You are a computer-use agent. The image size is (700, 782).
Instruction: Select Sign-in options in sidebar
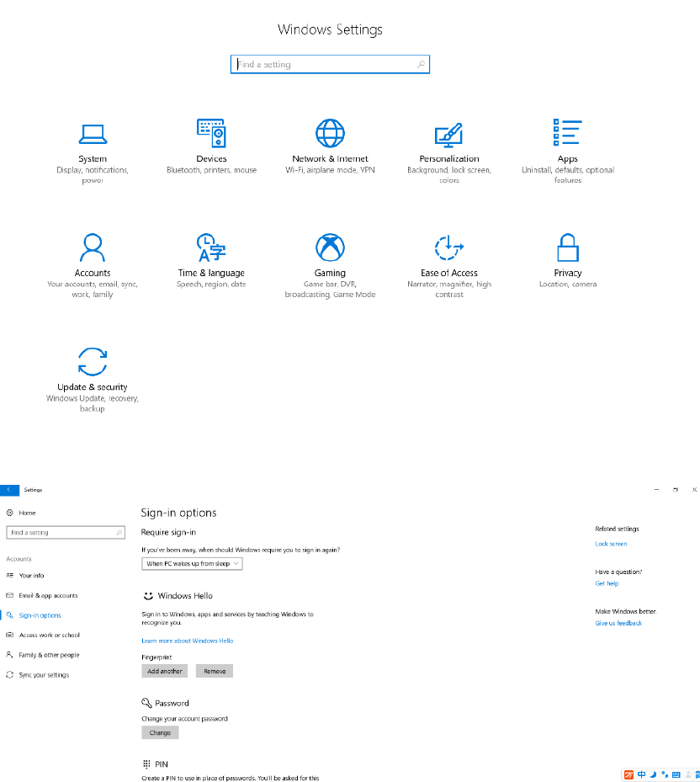pos(34,615)
